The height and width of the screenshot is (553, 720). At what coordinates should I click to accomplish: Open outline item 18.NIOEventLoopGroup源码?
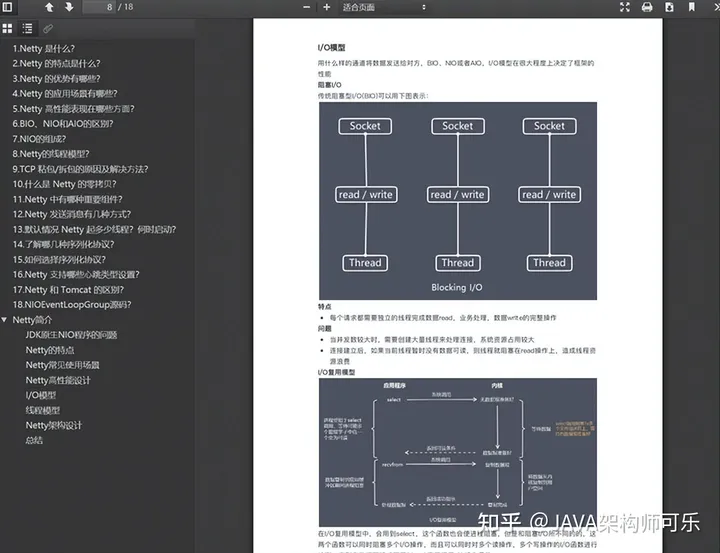click(72, 305)
